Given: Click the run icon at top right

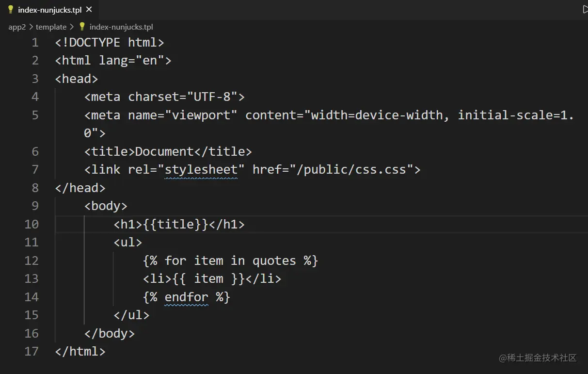Looking at the screenshot, I should [585, 9].
